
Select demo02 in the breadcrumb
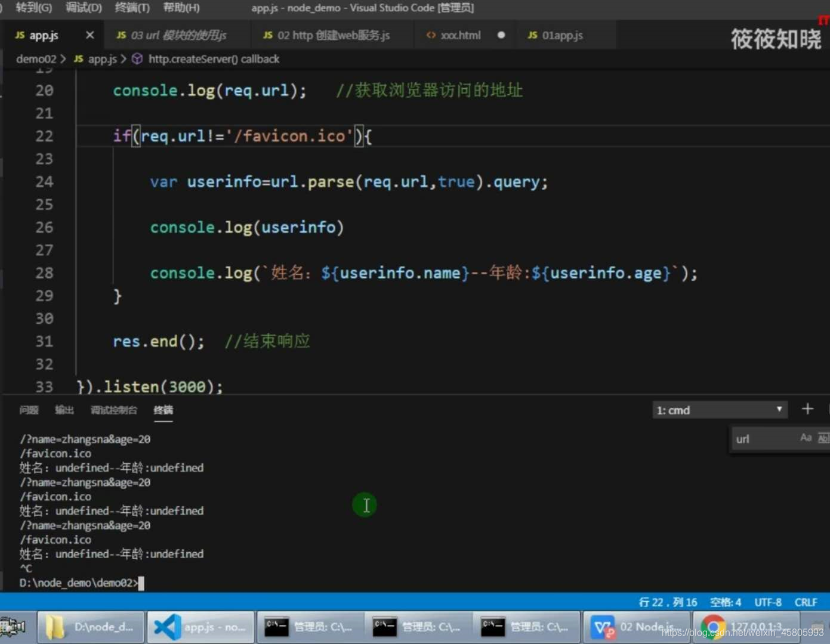click(x=36, y=59)
